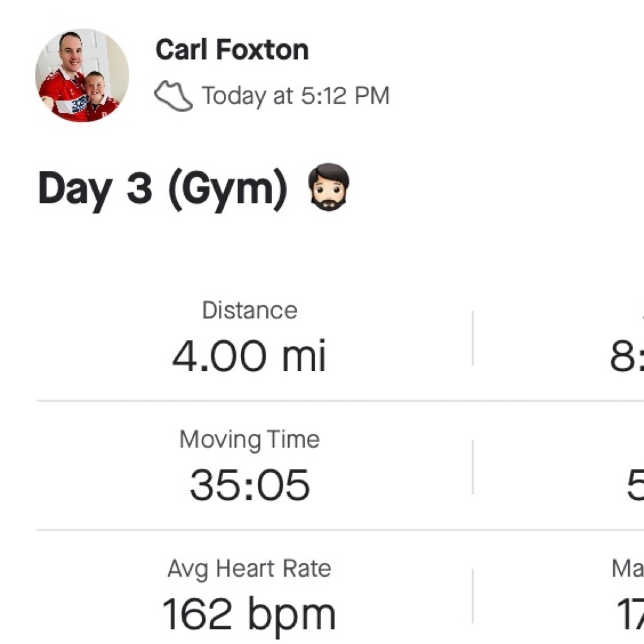Viewport: 644px width, 644px height.
Task: Click the horizontal separator below the Distance row
Action: (x=340, y=401)
